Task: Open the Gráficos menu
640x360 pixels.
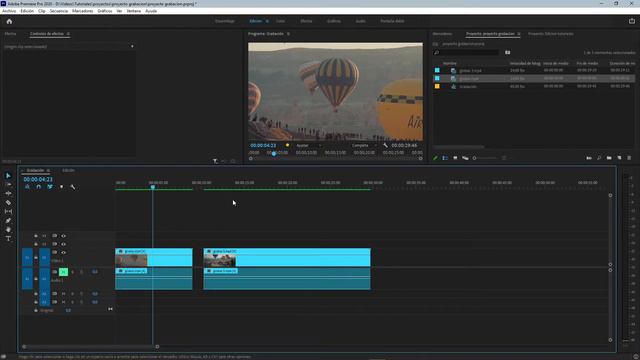Action: tap(105, 11)
